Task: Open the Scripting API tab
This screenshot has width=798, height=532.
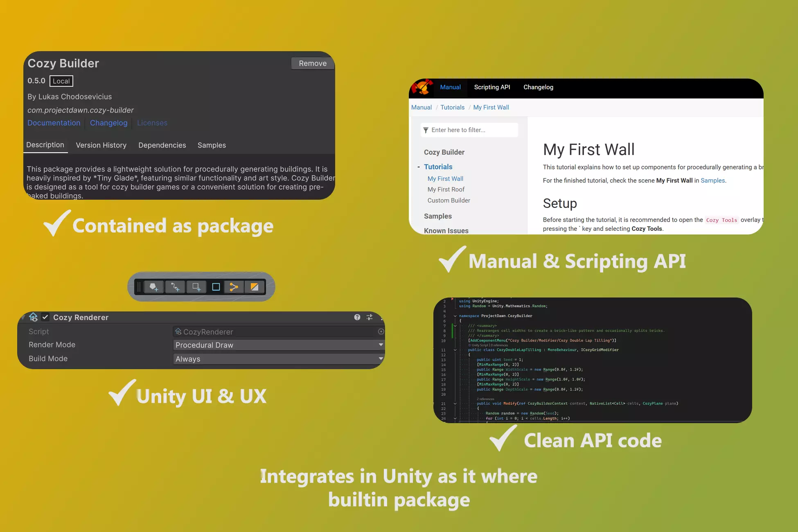Action: (492, 87)
